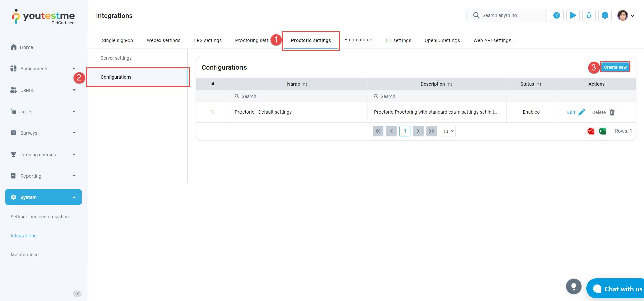Open user profile avatar dropdown

click(626, 16)
